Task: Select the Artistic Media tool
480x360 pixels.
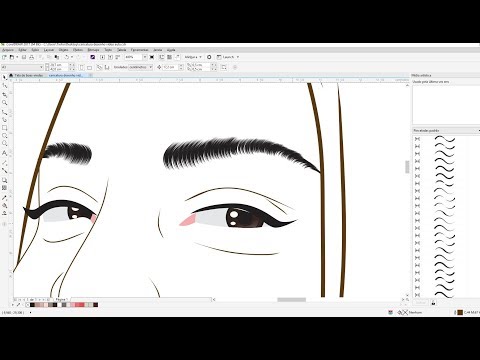Action: pos(5,120)
